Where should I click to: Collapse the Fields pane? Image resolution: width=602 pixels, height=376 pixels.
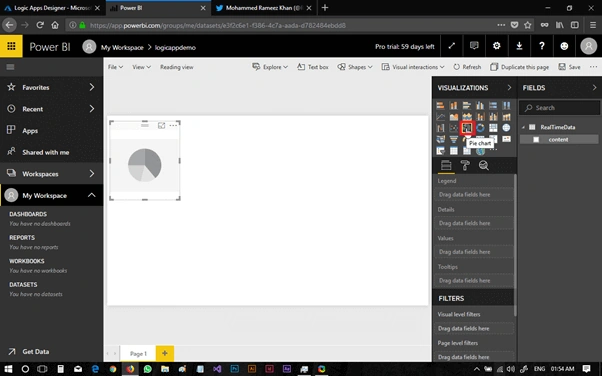594,88
